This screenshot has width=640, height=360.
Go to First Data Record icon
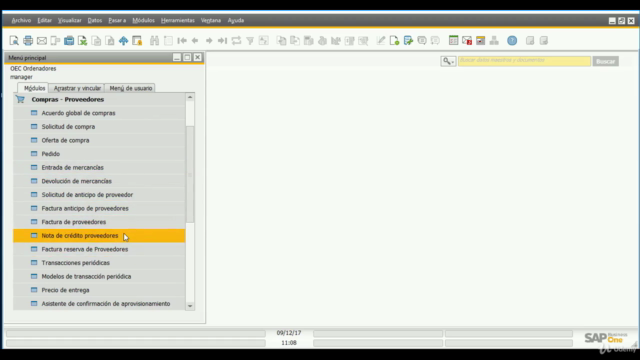coord(182,40)
